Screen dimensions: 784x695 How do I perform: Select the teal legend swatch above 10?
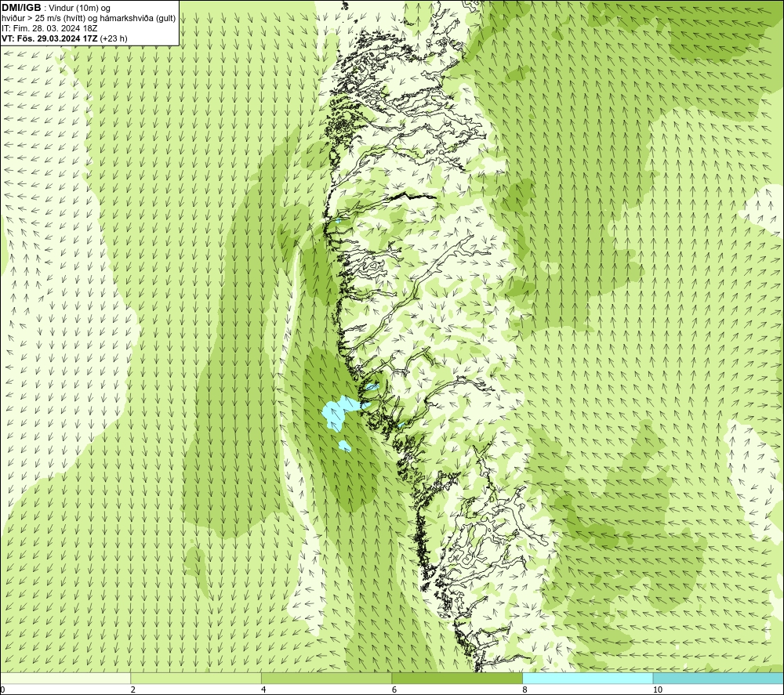[718, 678]
